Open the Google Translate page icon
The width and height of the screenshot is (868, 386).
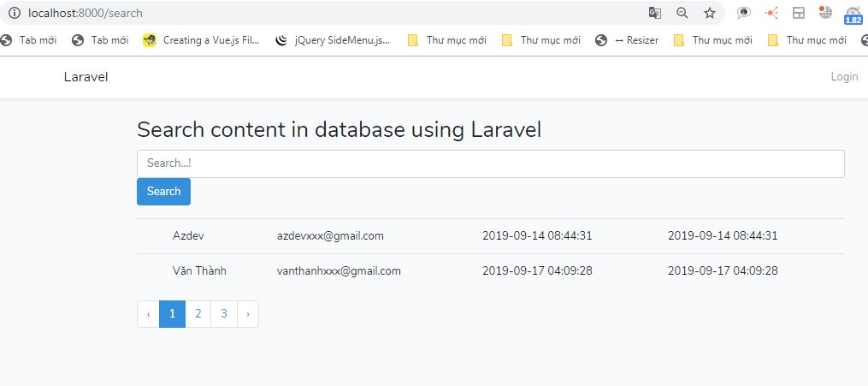(x=655, y=13)
